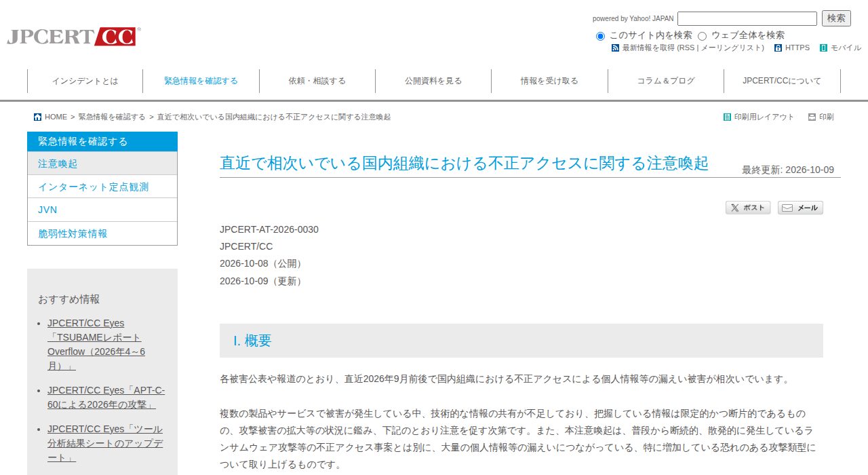
Task: Open the 依頼・相談する menu
Action: pos(317,81)
